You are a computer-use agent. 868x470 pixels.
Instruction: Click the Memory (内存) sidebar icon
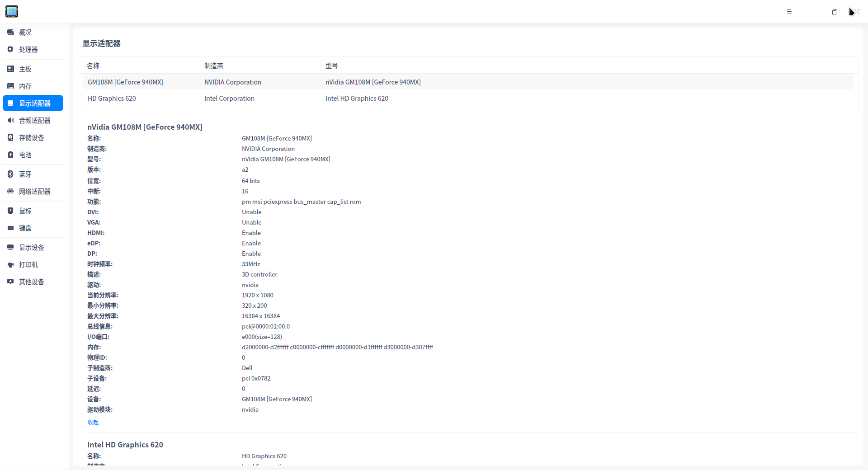tap(10, 86)
